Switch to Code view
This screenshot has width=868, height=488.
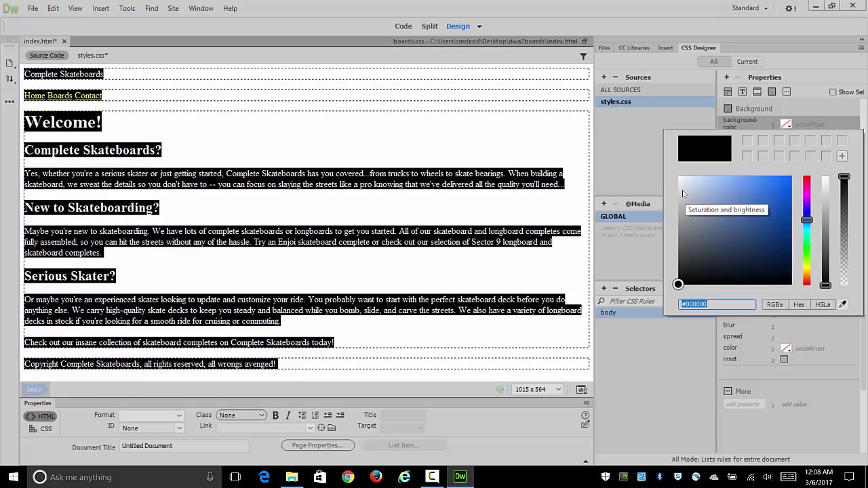tap(403, 26)
